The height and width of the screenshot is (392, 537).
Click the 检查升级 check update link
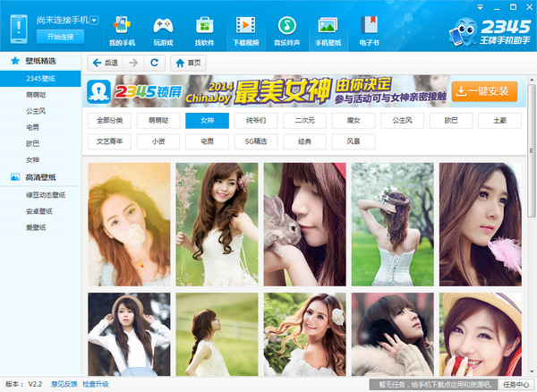pyautogui.click(x=96, y=384)
